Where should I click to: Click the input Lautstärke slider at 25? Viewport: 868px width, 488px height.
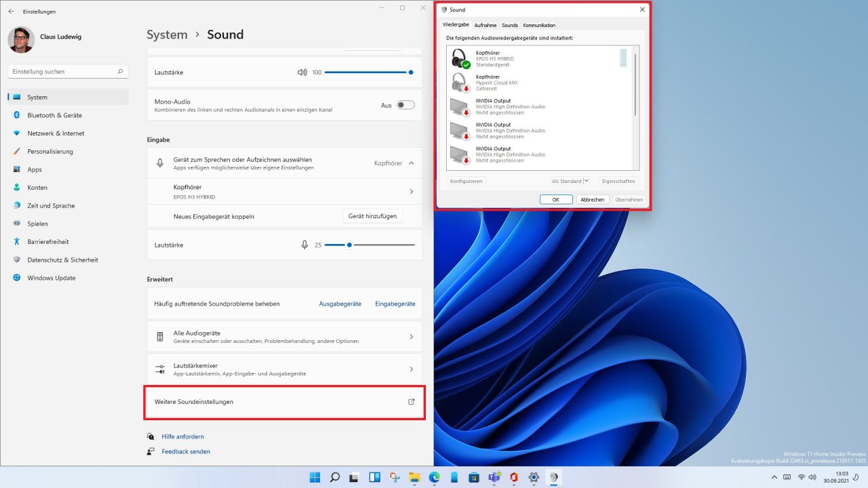point(370,245)
